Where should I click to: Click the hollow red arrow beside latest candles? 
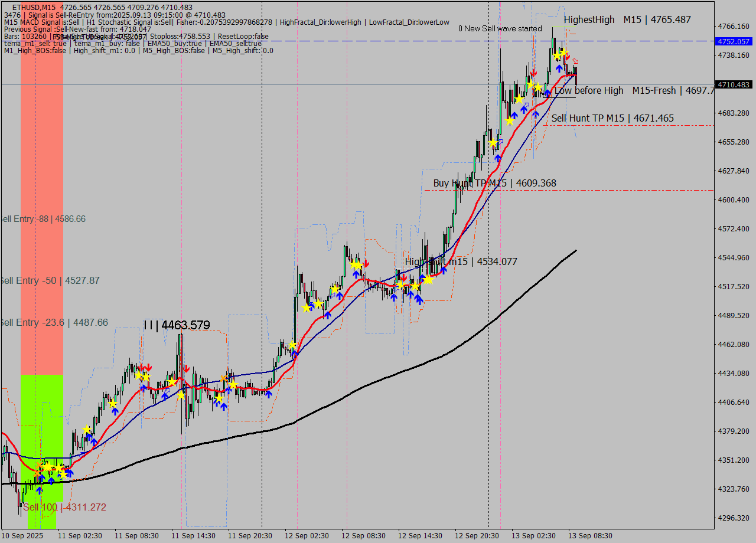[575, 61]
